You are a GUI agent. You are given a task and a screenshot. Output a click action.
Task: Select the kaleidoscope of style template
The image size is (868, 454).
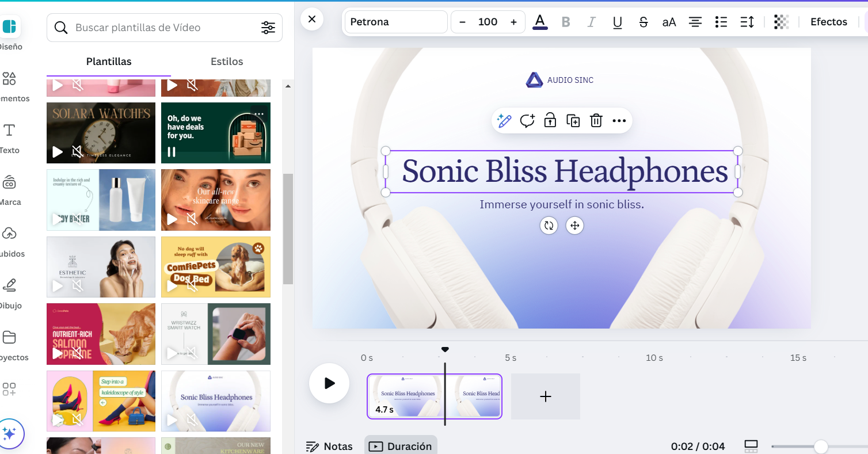point(101,401)
